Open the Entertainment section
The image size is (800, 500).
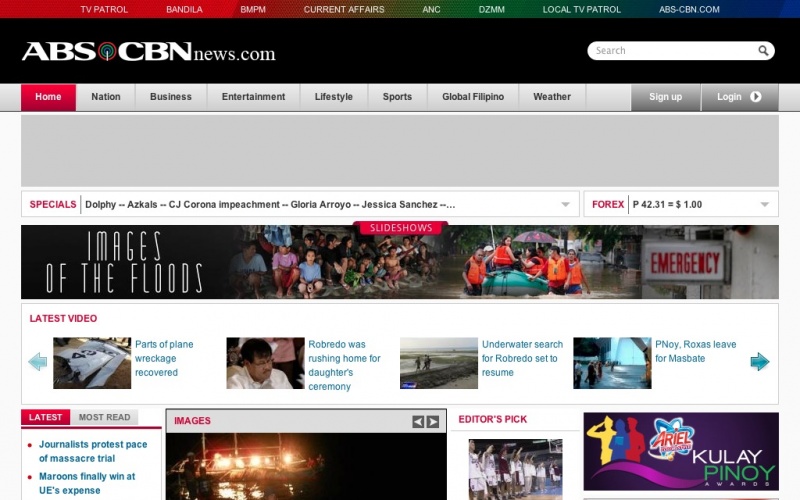click(x=254, y=97)
